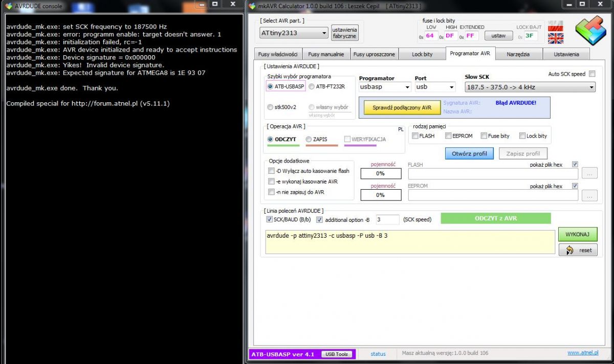The image size is (614, 364).
Task: Toggle -e wykonaj kasowanie AVR option
Action: 271,181
